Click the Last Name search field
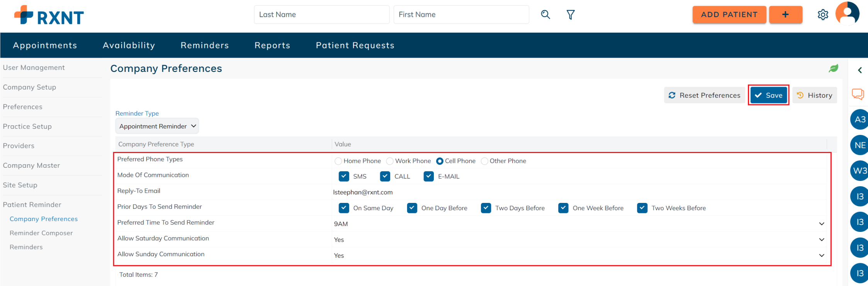Image resolution: width=868 pixels, height=286 pixels. click(x=321, y=15)
